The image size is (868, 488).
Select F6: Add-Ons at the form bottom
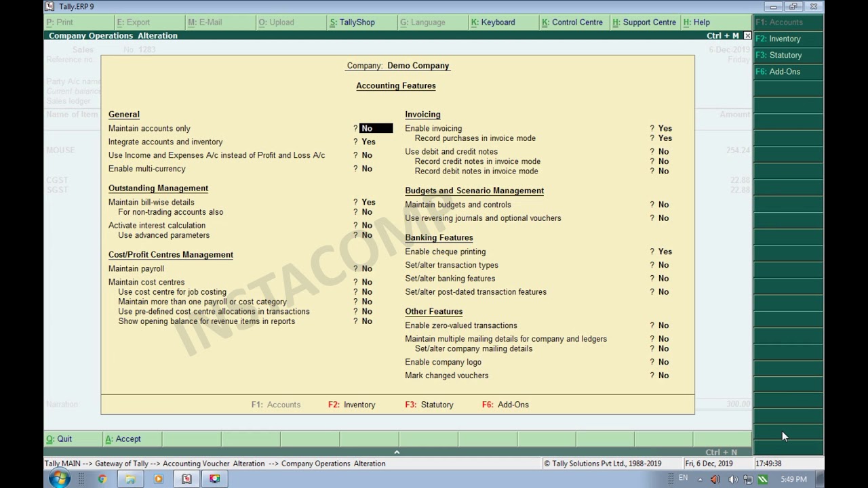click(x=505, y=405)
